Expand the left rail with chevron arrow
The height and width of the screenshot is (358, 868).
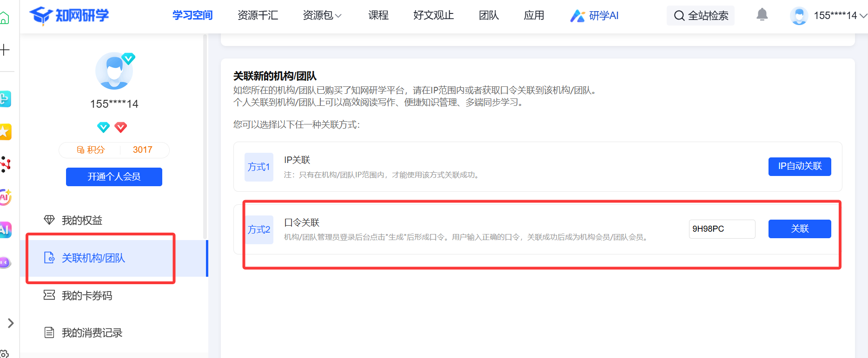coord(10,323)
